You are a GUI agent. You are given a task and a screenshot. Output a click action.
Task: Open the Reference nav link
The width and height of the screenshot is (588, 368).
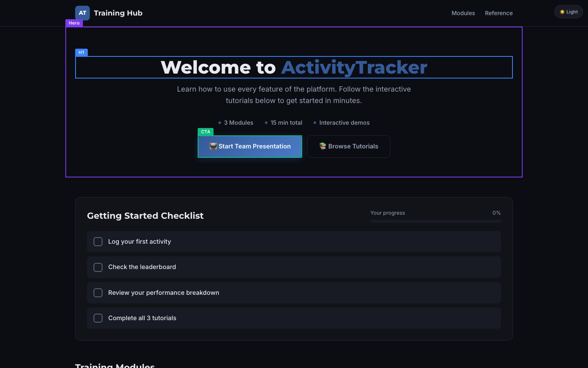(499, 13)
